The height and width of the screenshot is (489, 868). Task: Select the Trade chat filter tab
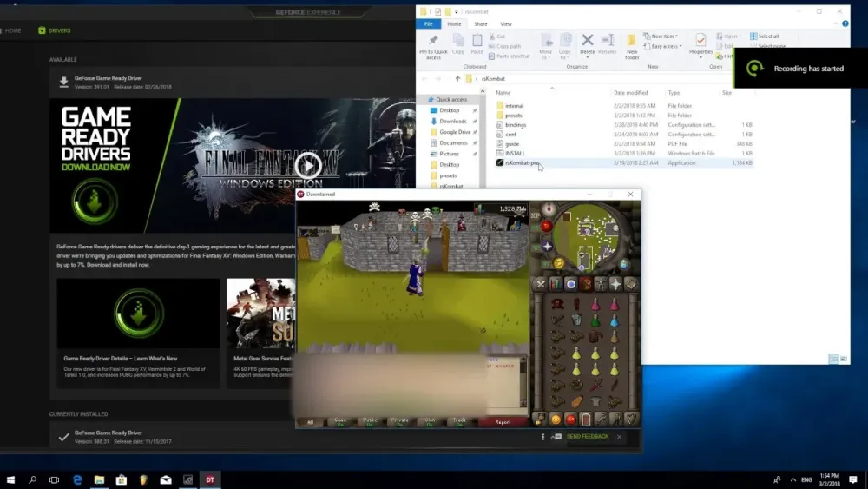pyautogui.click(x=459, y=422)
